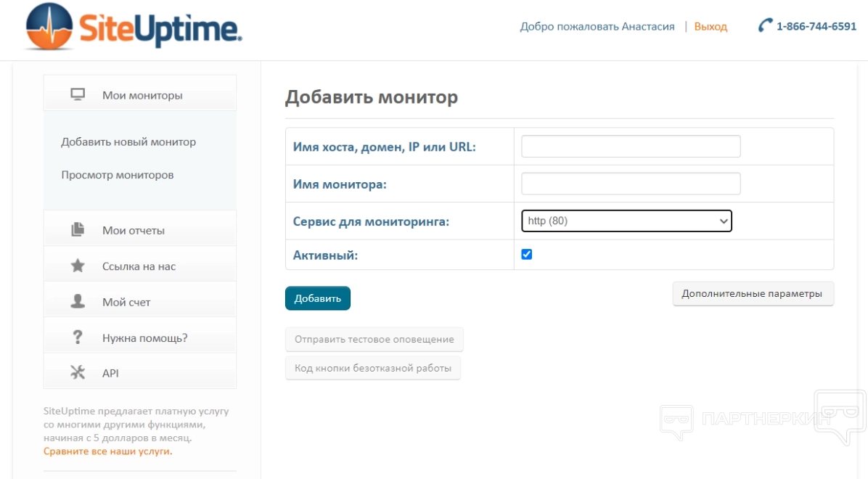Screen dimensions: 868x479
Task: Click the monitor icon beside Мои мониторы
Action: [78, 94]
